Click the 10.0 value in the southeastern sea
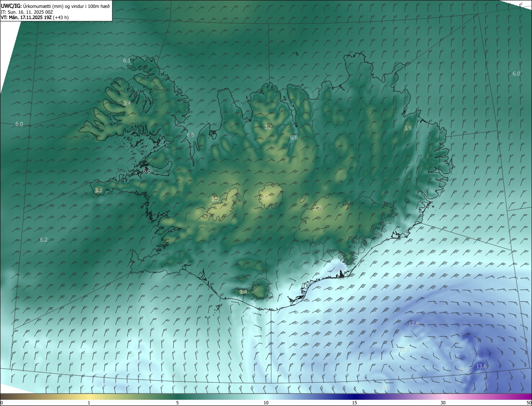This screenshot has width=532, height=406. point(404,350)
